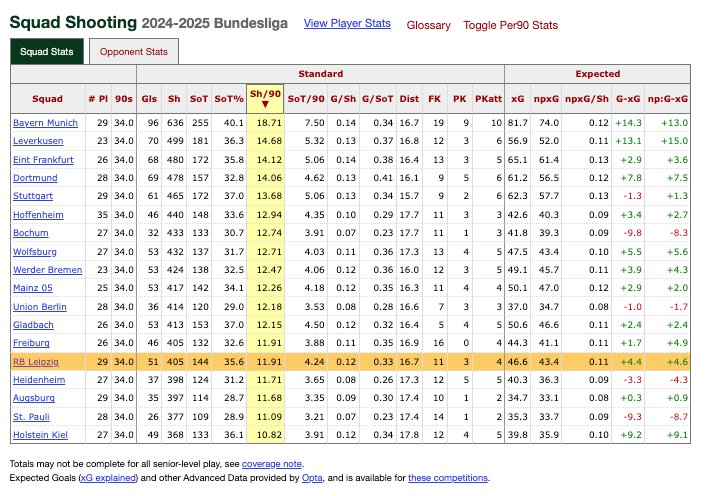Viewport: 709px width, 496px height.
Task: Open the St. Pauli squad link
Action: tap(31, 417)
